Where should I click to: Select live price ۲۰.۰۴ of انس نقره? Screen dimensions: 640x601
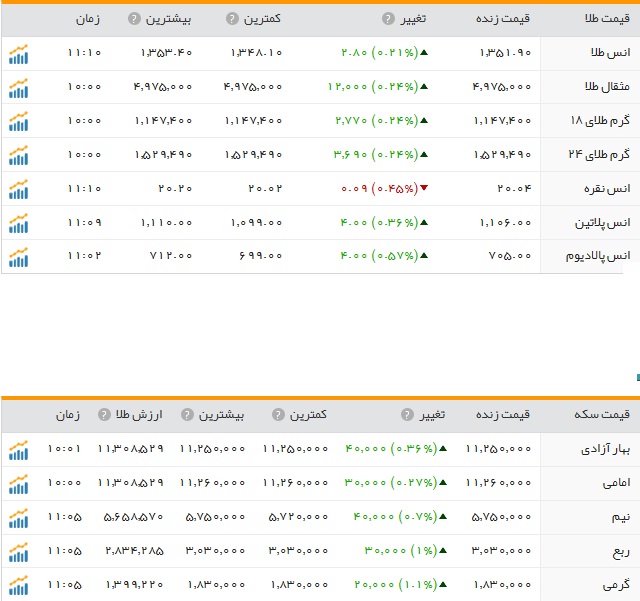(x=514, y=189)
